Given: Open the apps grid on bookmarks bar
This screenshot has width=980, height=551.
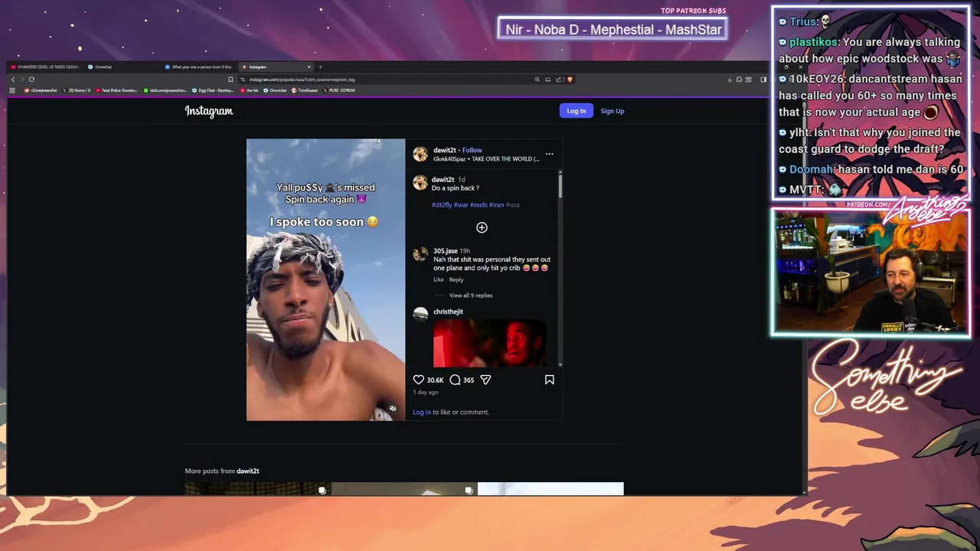Looking at the screenshot, I should click(12, 90).
